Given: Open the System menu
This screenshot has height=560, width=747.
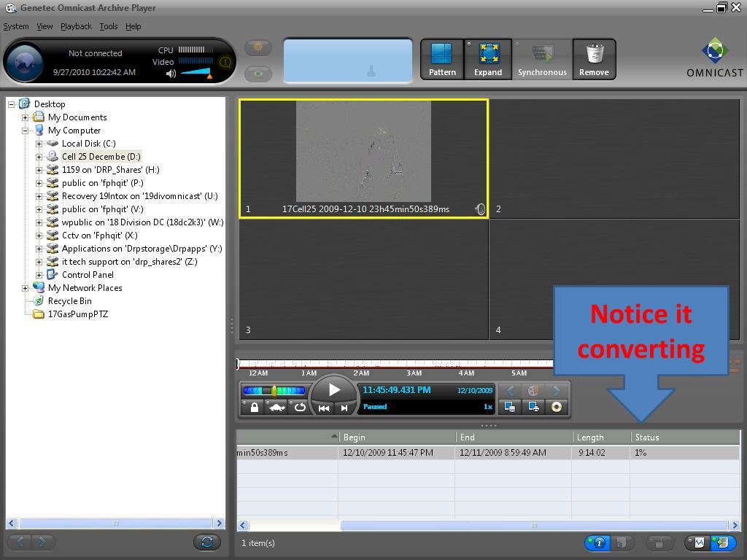Looking at the screenshot, I should [x=16, y=26].
